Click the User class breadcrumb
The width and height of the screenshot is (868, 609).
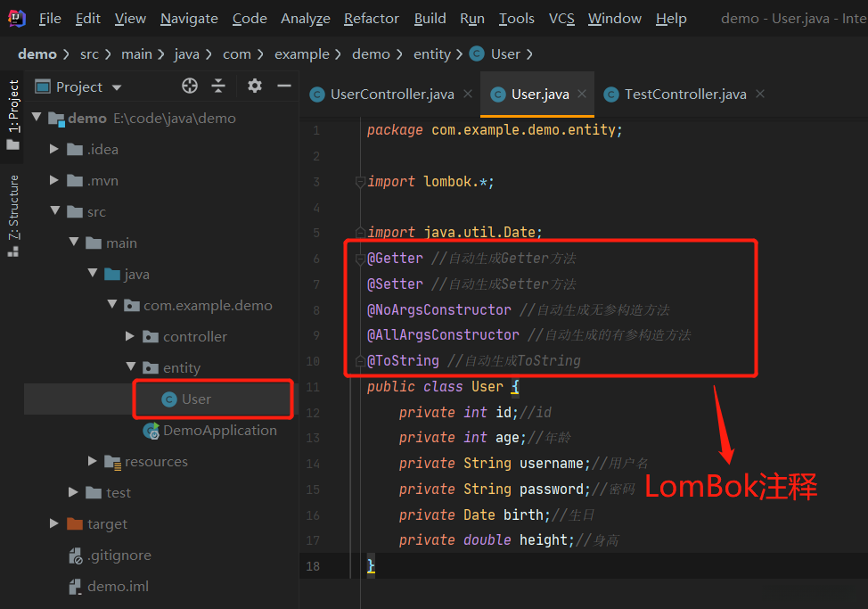[495, 54]
